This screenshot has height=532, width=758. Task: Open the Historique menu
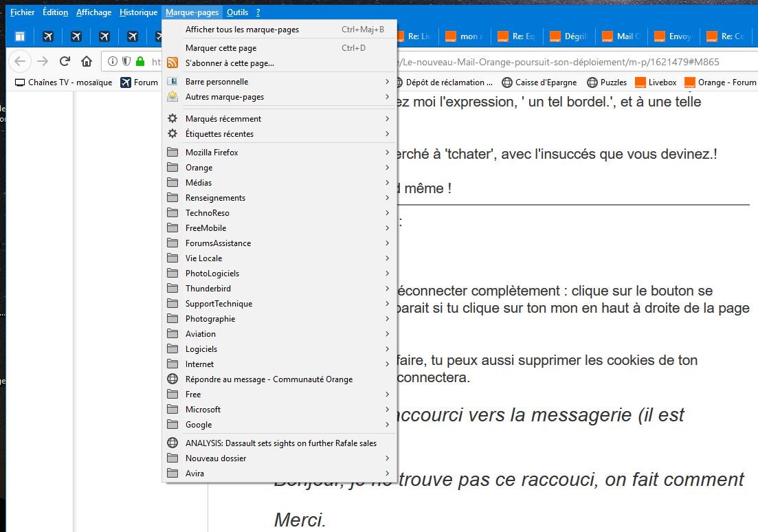pos(138,12)
